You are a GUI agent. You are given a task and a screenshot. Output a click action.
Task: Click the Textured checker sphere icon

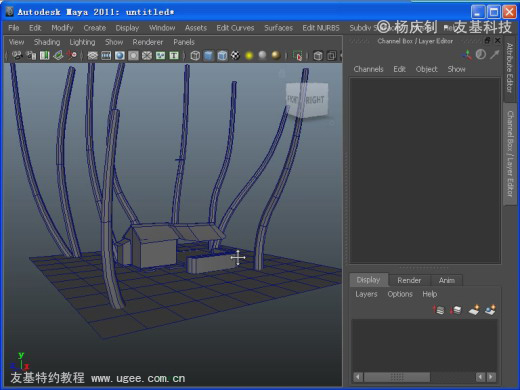click(x=236, y=55)
